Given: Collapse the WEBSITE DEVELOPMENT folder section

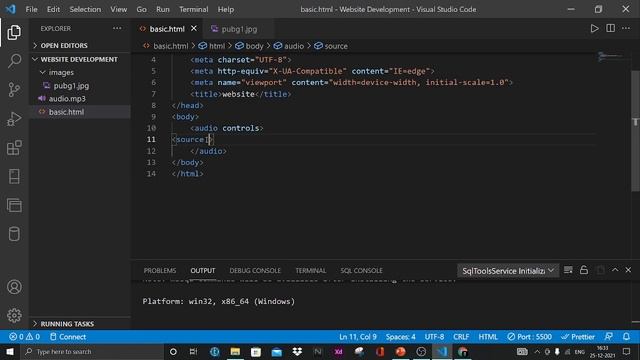Looking at the screenshot, I should (x=80, y=59).
